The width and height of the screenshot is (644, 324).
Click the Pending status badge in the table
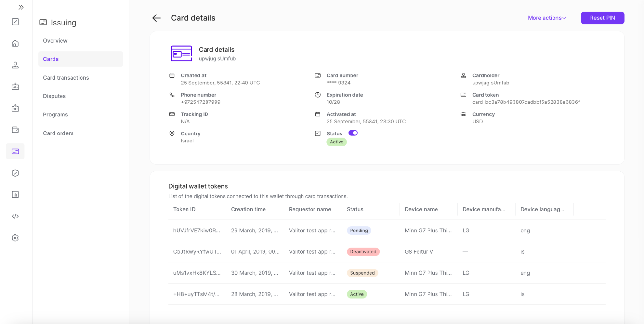[359, 230]
